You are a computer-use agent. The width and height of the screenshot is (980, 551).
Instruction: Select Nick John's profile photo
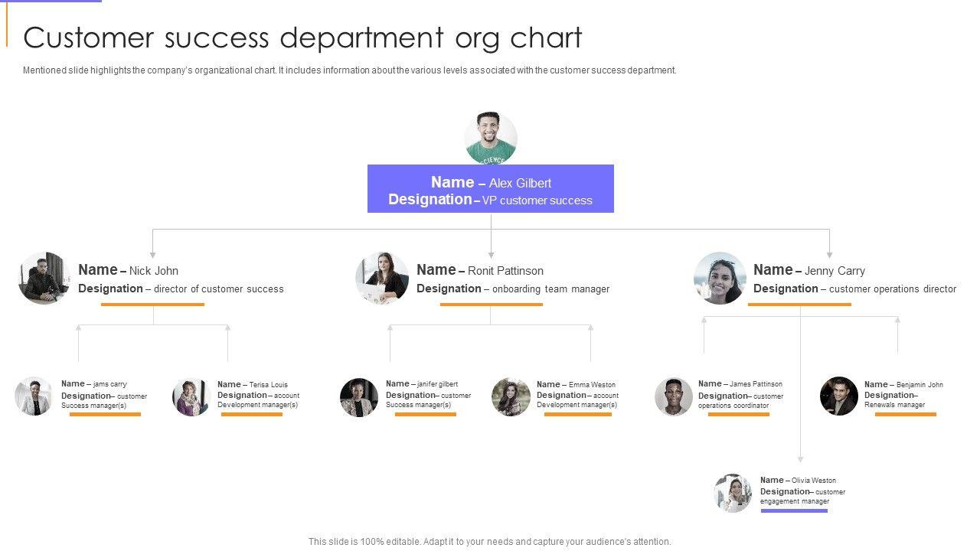click(45, 279)
